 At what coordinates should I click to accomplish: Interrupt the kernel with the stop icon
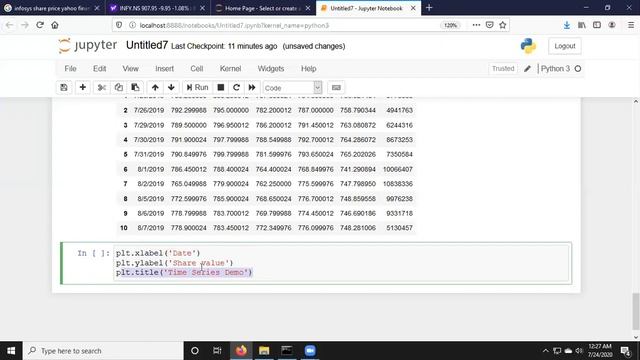[221, 87]
